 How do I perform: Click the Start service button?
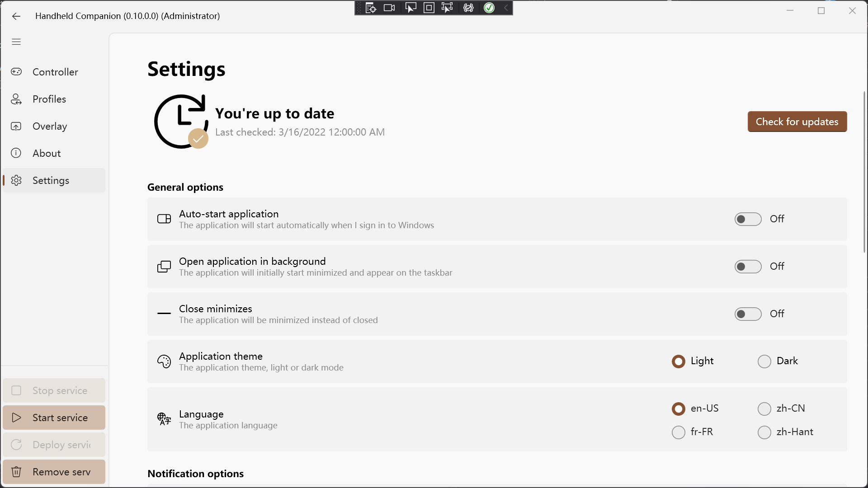tap(54, 418)
